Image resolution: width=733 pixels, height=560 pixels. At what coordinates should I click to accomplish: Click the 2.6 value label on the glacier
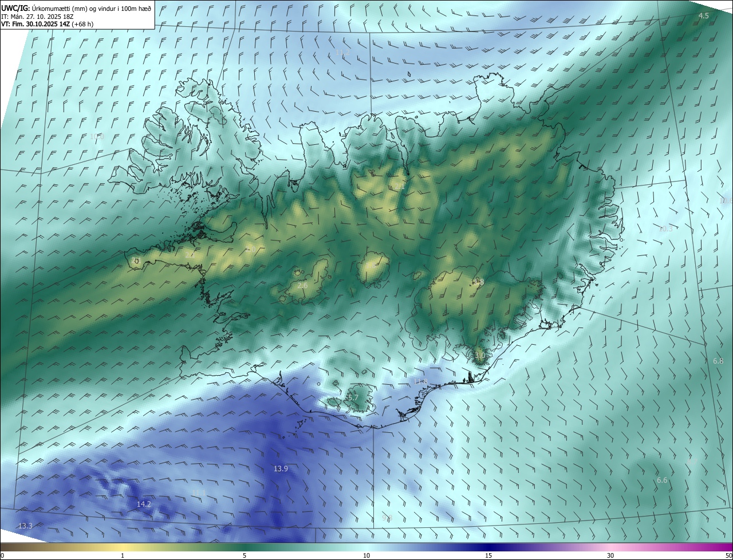coord(303,285)
